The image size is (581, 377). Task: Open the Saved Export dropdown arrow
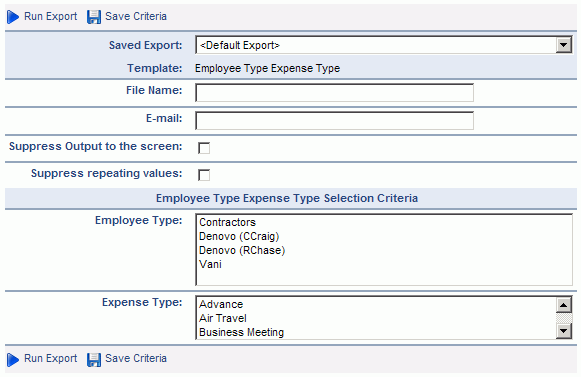coord(564,45)
